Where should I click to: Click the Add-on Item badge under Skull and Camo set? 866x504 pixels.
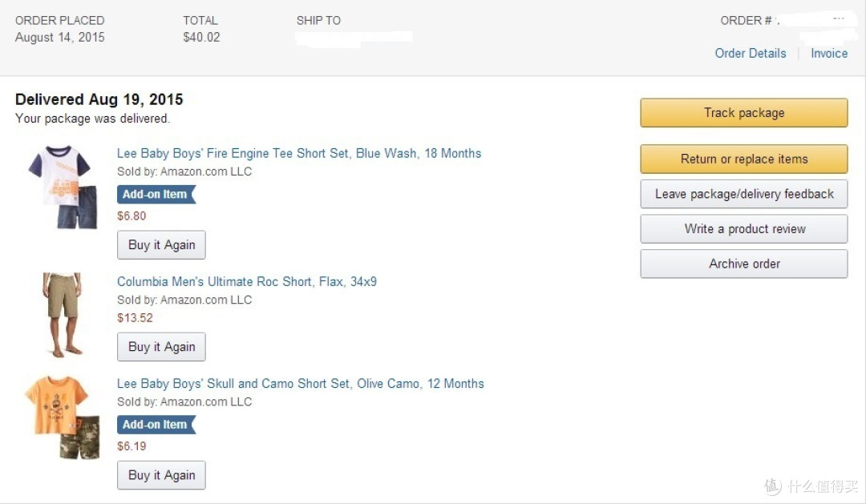pos(156,425)
